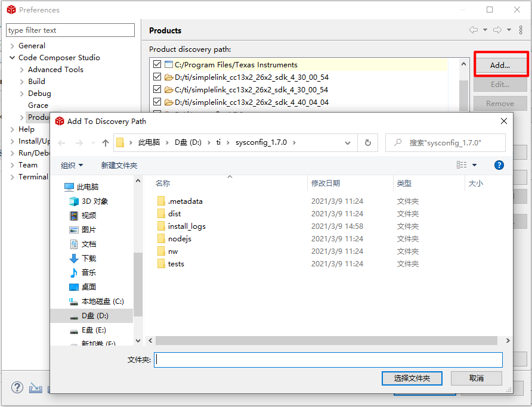Click the 搜索"sysconfig_1.7.0" search box
The height and width of the screenshot is (407, 532).
(446, 143)
